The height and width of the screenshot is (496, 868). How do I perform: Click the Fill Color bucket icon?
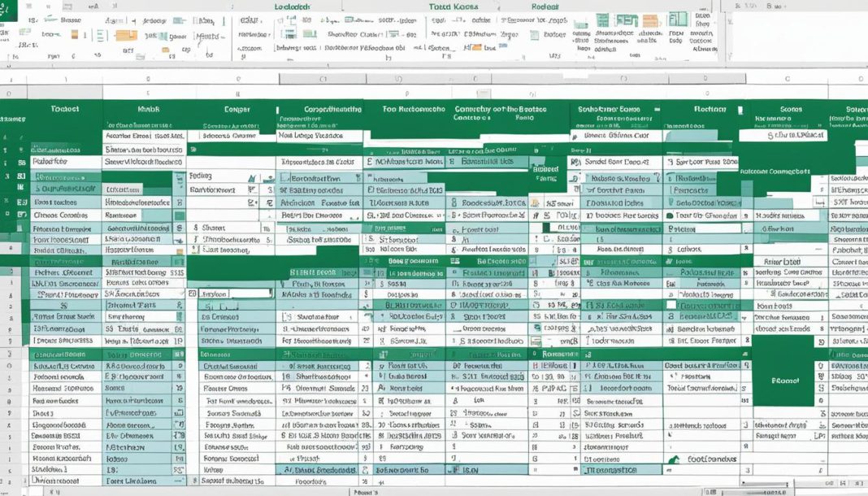[73, 34]
